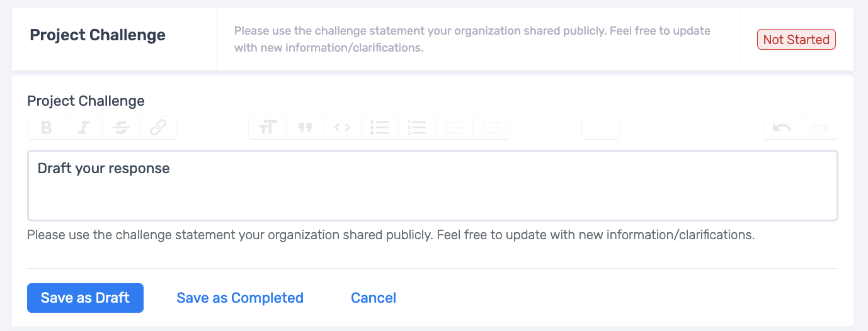The width and height of the screenshot is (868, 331).
Task: Format selection as code
Action: click(342, 128)
